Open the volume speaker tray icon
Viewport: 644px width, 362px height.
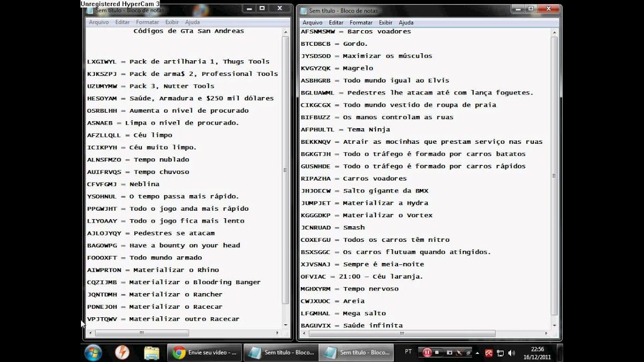tap(512, 353)
